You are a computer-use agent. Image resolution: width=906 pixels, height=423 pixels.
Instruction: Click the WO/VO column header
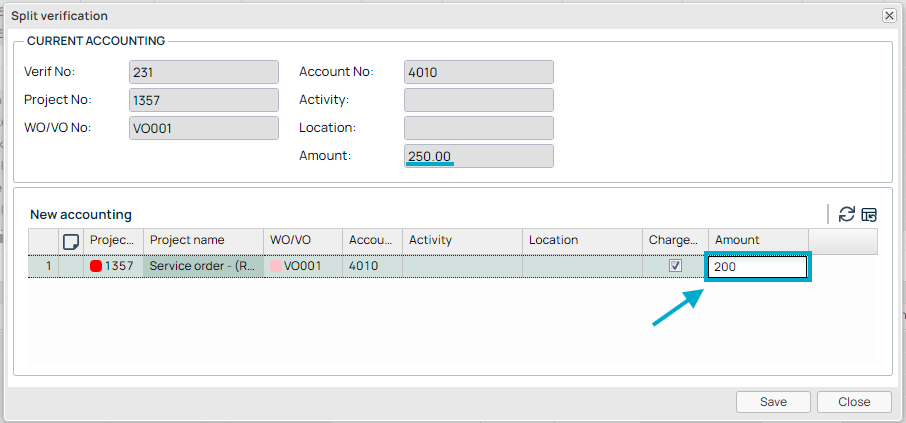point(303,241)
